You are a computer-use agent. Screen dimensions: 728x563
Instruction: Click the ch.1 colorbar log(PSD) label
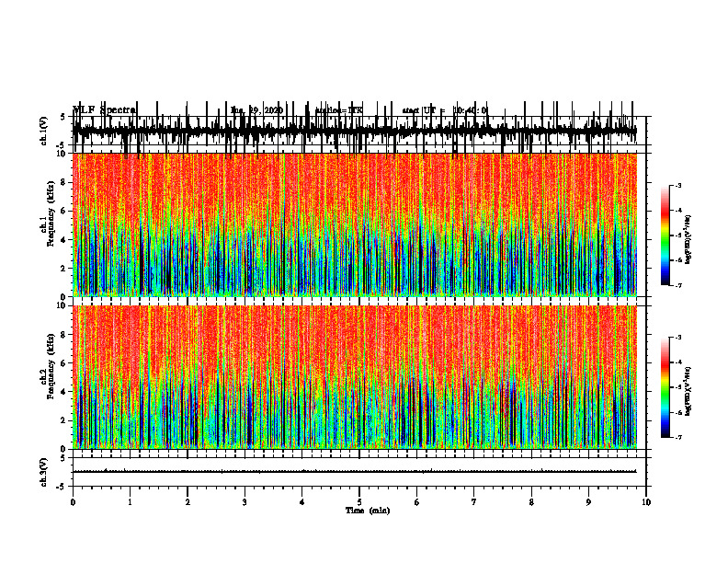688,240
